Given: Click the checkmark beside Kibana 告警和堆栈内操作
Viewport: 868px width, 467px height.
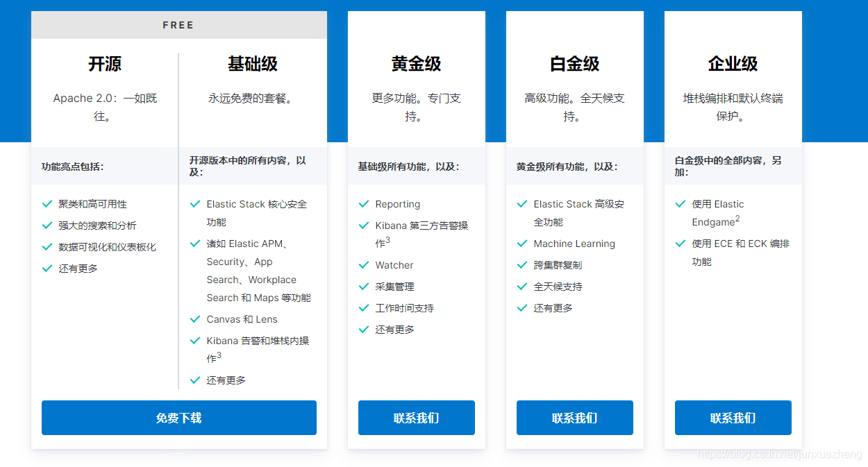Looking at the screenshot, I should tap(195, 341).
